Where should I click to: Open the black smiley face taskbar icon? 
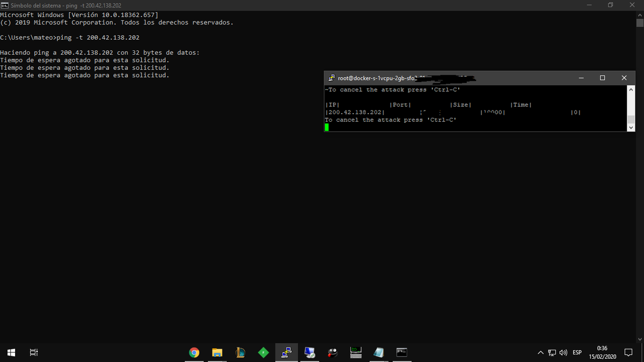333,352
